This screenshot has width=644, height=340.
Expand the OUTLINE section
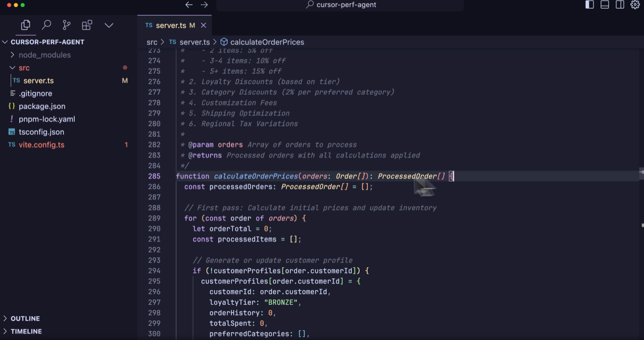pos(22,318)
